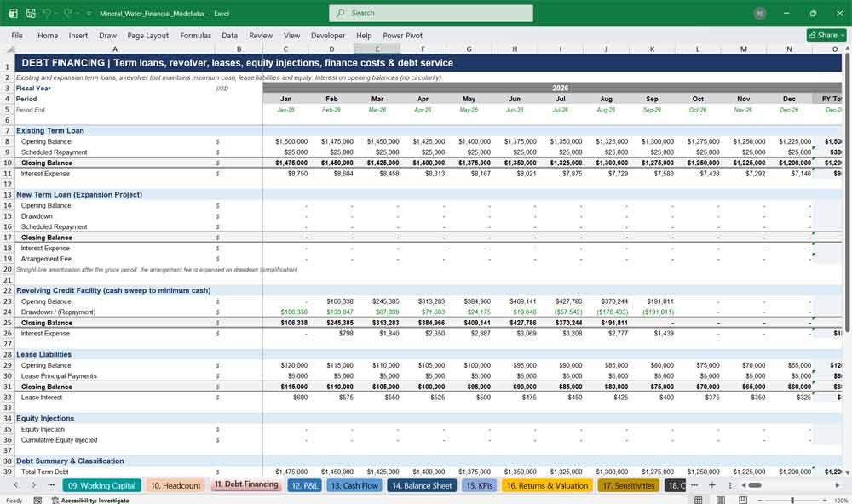852x504 pixels.
Task: Click the Share button
Action: 826,35
